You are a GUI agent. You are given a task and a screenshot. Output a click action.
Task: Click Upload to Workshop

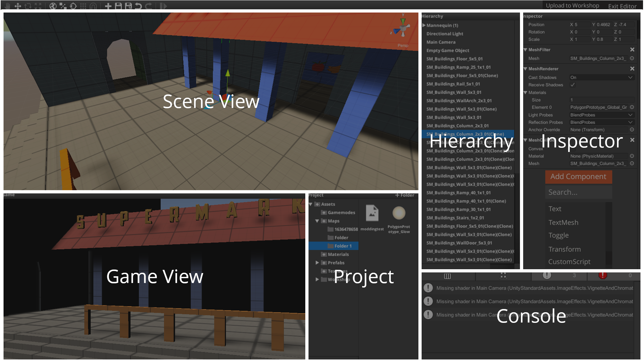click(x=572, y=5)
